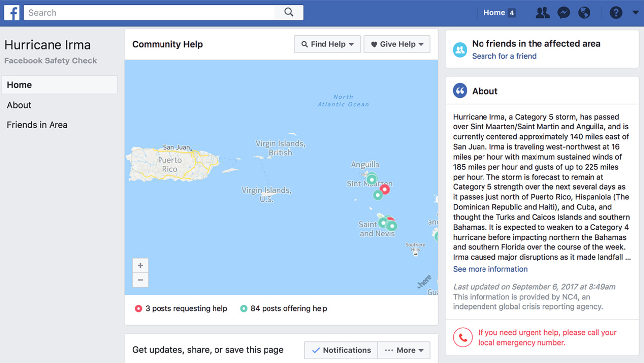Click the blue add-friend icon

coord(460,49)
